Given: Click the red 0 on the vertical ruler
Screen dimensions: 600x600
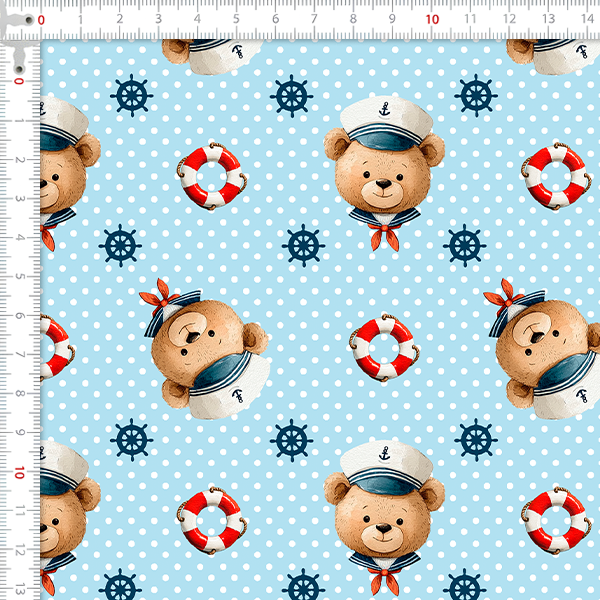Looking at the screenshot, I should (x=19, y=81).
